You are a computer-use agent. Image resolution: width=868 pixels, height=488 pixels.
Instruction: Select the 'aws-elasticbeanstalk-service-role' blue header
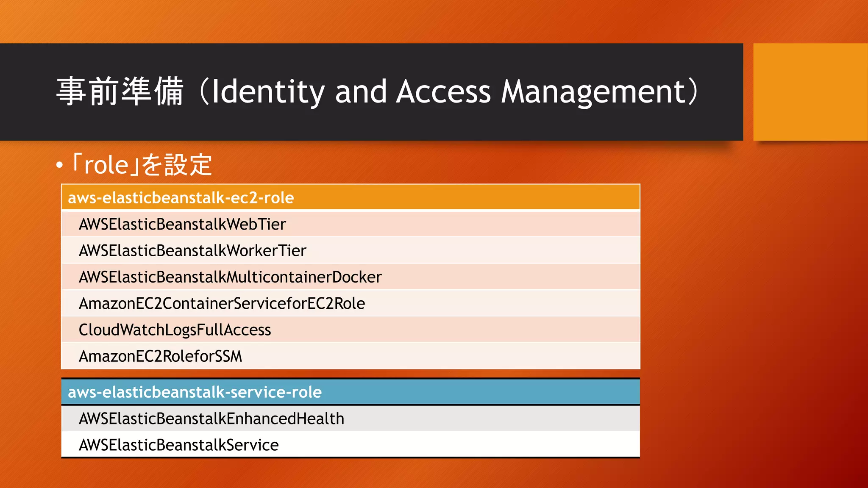pos(351,392)
